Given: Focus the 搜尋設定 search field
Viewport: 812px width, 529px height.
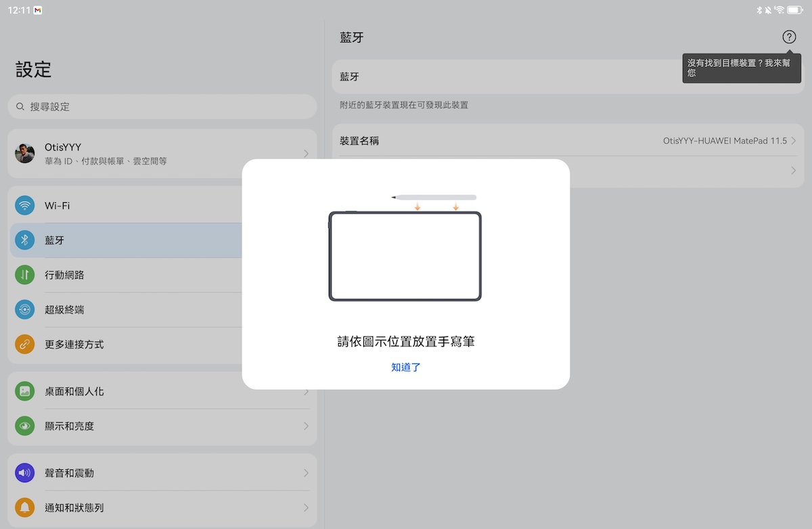Looking at the screenshot, I should [162, 107].
